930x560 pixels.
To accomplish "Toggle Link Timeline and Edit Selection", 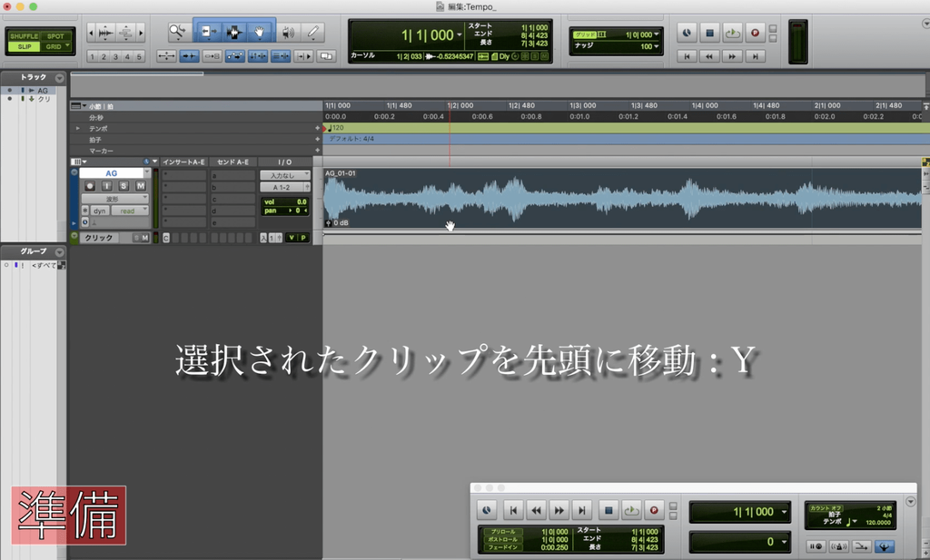I will [x=257, y=56].
